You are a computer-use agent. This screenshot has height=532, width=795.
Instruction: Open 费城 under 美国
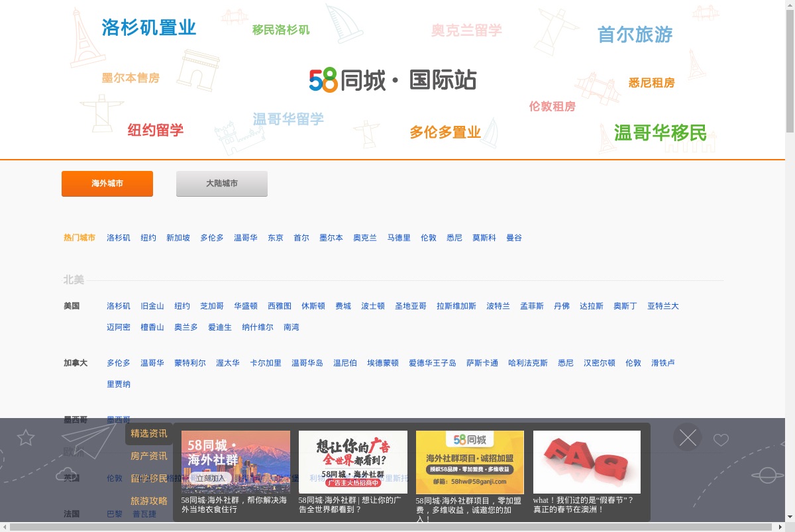343,306
